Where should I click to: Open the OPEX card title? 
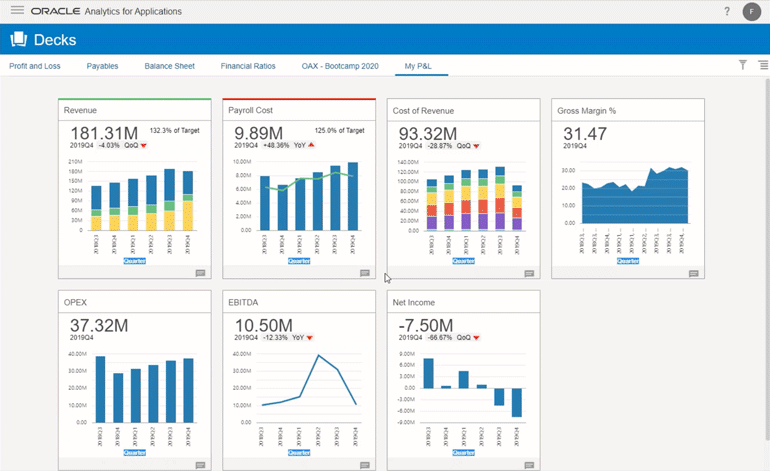75,303
